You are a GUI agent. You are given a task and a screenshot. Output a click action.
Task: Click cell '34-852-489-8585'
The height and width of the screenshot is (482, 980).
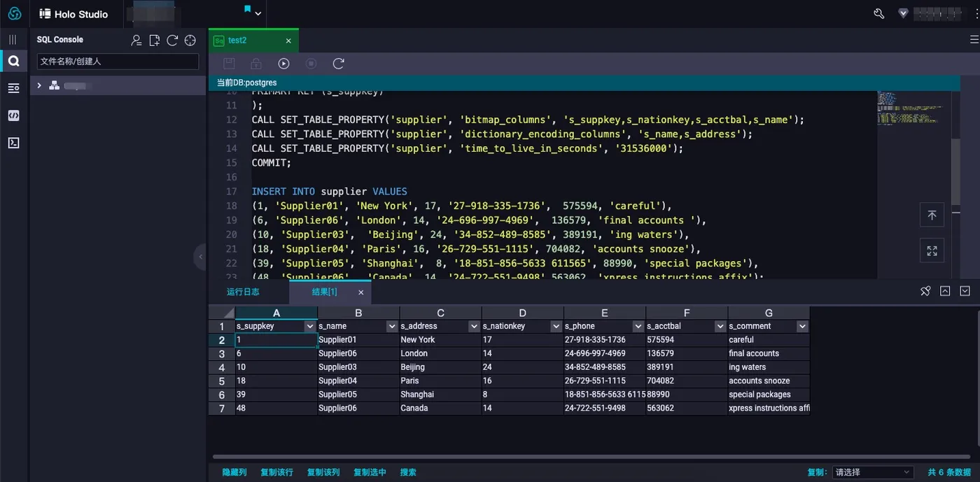[605, 367]
